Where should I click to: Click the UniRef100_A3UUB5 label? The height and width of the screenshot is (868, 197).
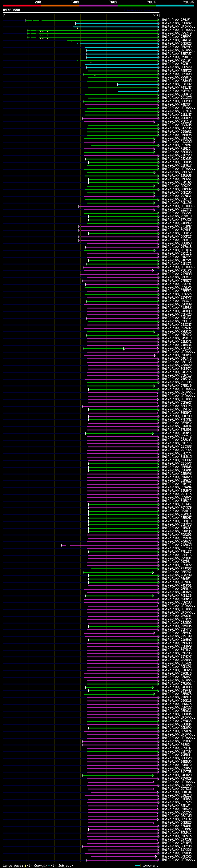[x=177, y=162]
